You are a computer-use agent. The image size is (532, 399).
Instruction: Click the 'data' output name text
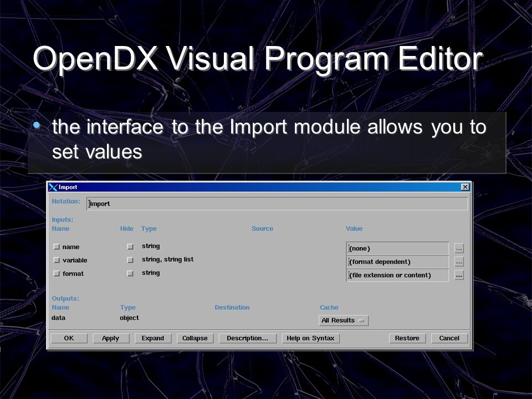(x=58, y=318)
